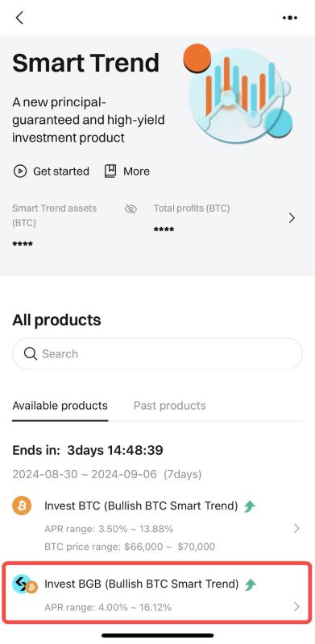Click the Get started link
This screenshot has height=644, width=315.
pos(61,171)
